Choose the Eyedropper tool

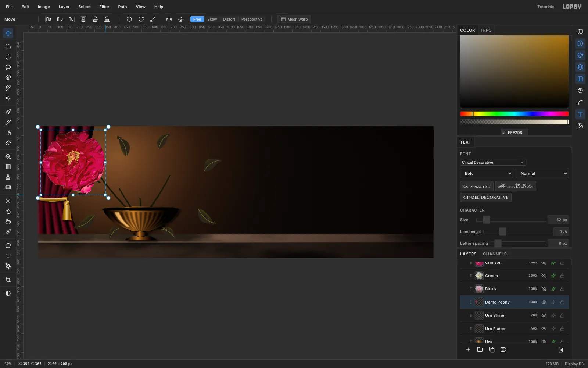[x=8, y=232]
